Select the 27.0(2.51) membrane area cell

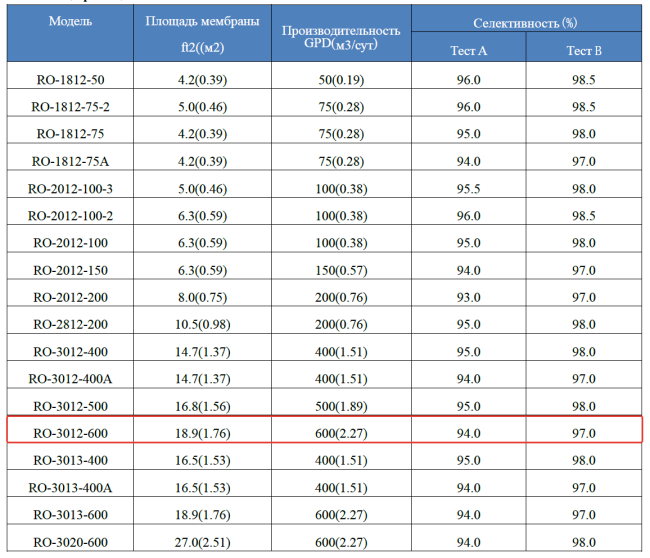204,542
